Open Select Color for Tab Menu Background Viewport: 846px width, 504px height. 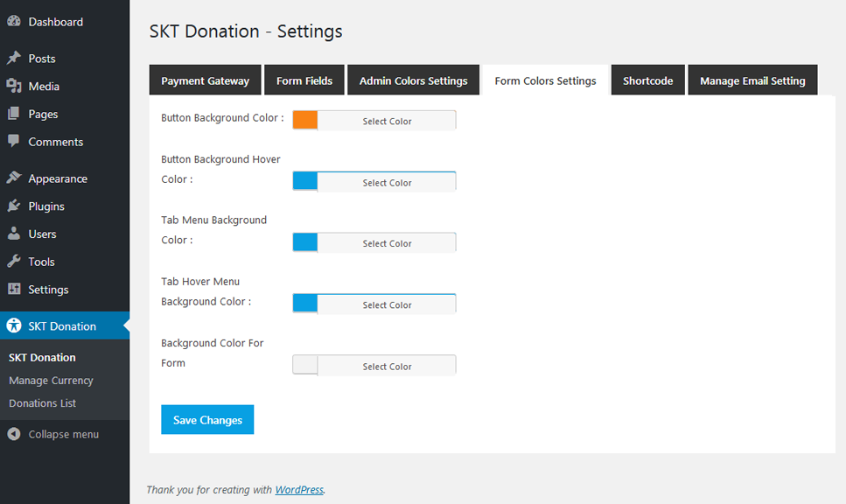coord(387,243)
